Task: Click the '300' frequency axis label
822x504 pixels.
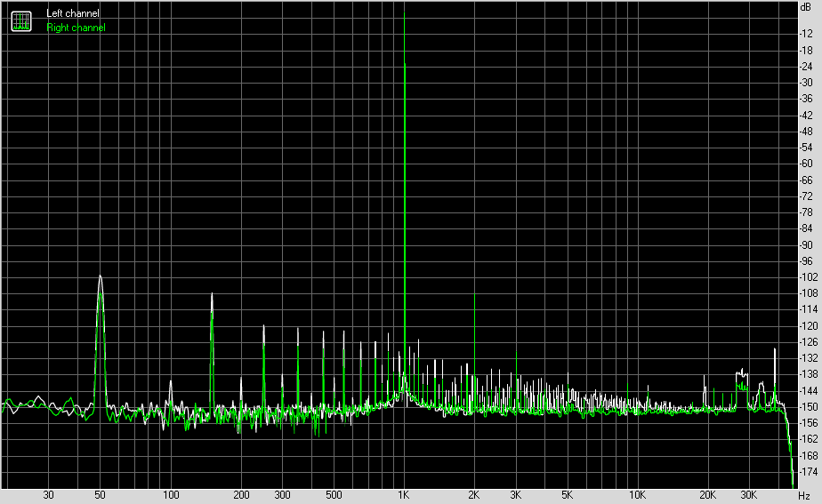Action: point(282,494)
